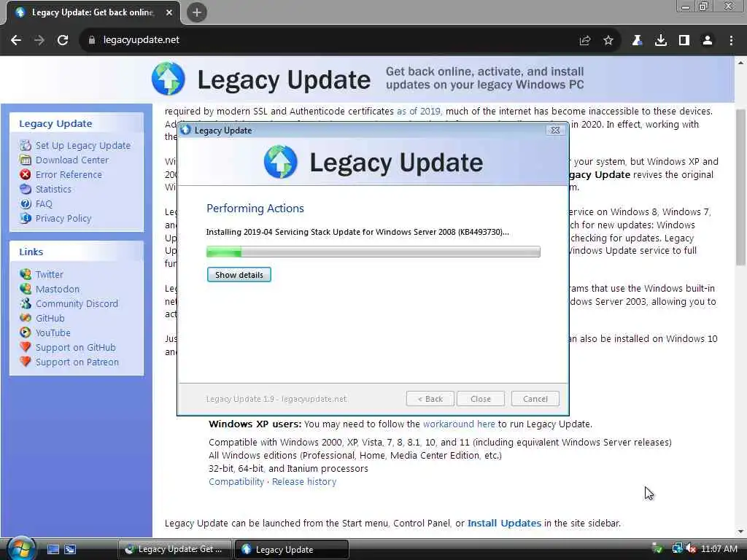Click the browser forward arrow

(39, 40)
